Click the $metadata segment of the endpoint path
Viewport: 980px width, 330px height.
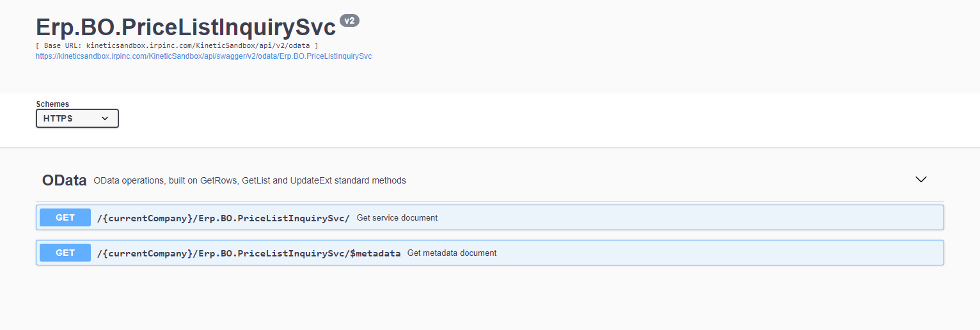point(375,253)
